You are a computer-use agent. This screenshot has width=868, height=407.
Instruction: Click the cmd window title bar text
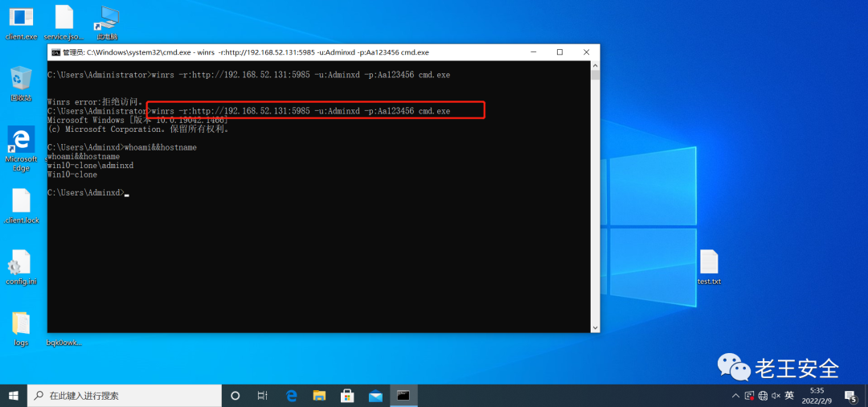pyautogui.click(x=246, y=52)
